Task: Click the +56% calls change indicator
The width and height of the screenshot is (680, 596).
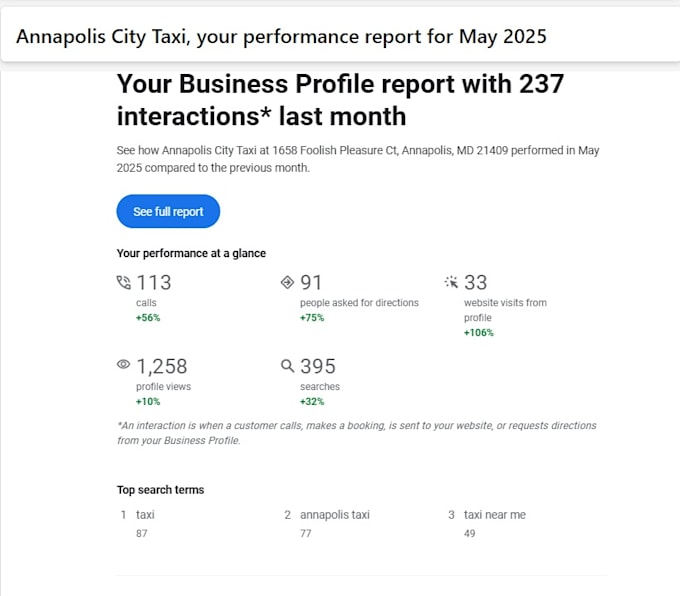Action: tap(148, 318)
